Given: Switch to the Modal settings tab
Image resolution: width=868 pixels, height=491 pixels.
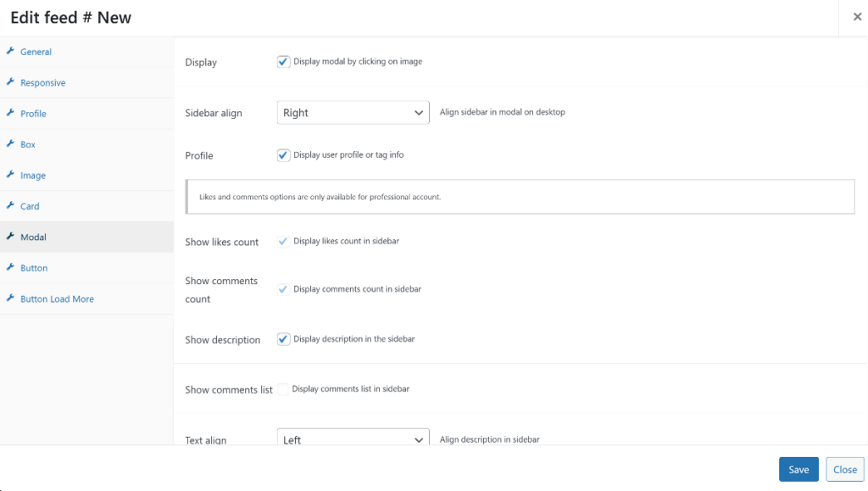Looking at the screenshot, I should tap(36, 237).
